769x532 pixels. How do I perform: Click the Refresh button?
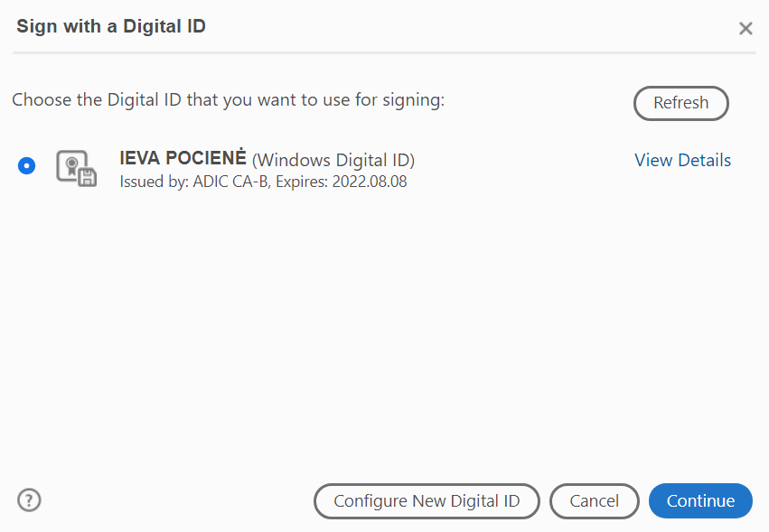(680, 103)
